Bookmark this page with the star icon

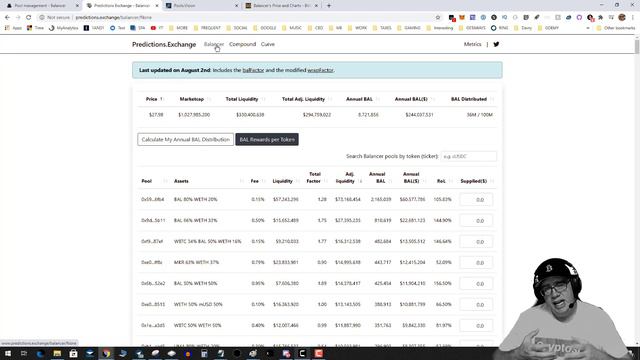[438, 18]
